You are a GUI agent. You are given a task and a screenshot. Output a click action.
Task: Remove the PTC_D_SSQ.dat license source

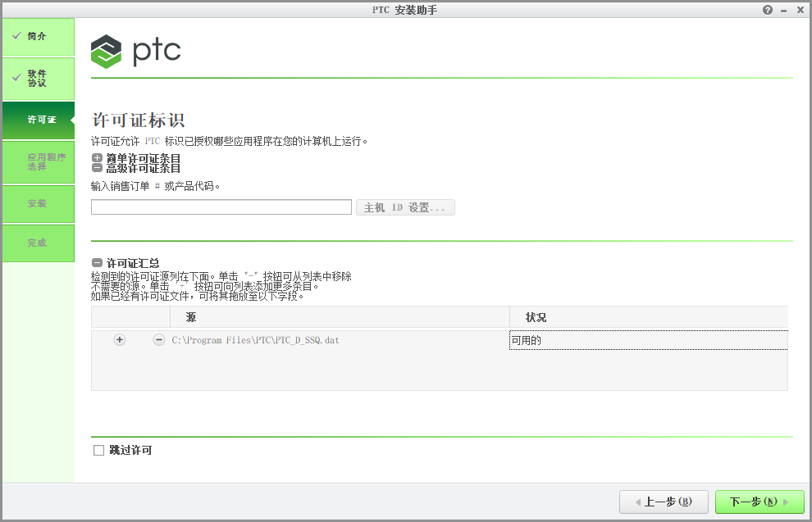(x=159, y=340)
